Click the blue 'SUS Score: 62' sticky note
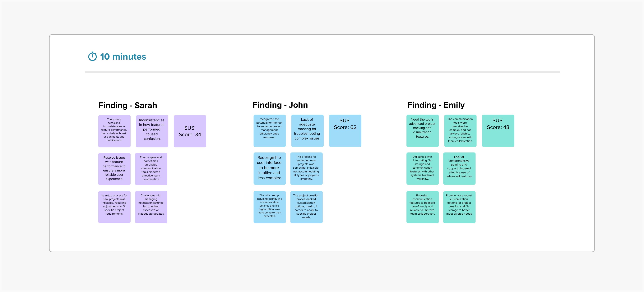 click(x=345, y=131)
